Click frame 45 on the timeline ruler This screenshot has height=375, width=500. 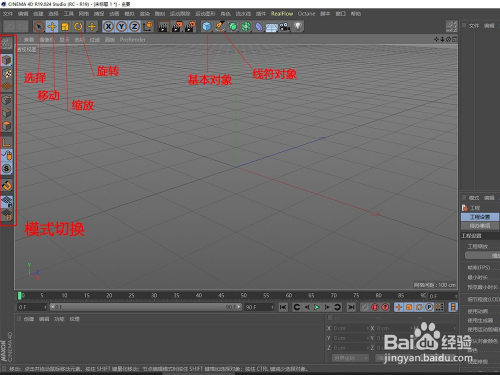(221, 296)
